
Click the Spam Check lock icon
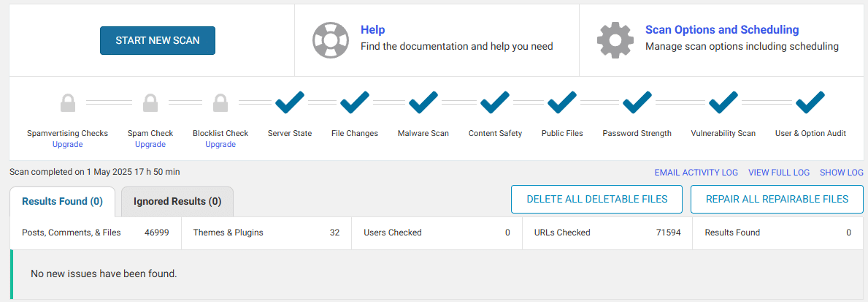(x=150, y=102)
